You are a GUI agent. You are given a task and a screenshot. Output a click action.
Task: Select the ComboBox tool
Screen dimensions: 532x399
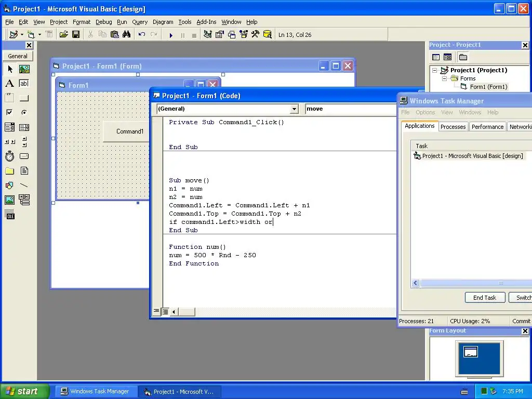click(x=10, y=127)
